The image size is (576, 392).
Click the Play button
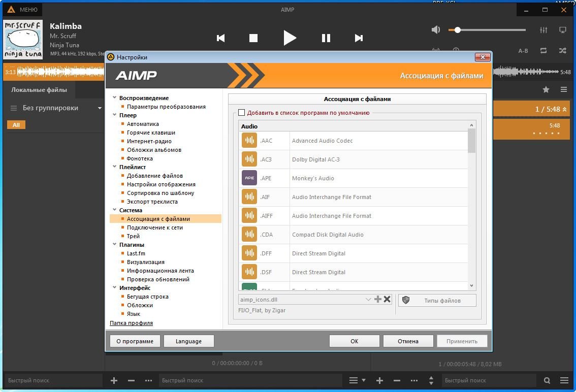(x=290, y=38)
